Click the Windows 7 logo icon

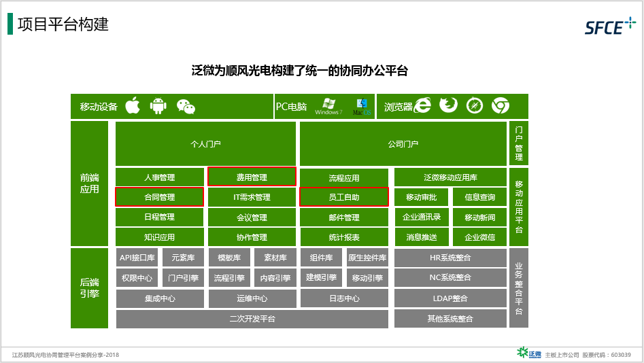coord(328,106)
